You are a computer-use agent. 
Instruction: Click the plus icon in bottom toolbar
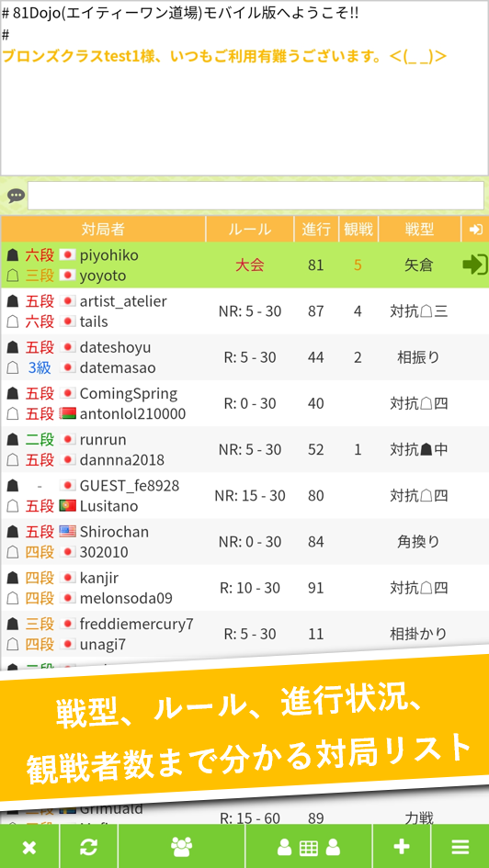402,847
